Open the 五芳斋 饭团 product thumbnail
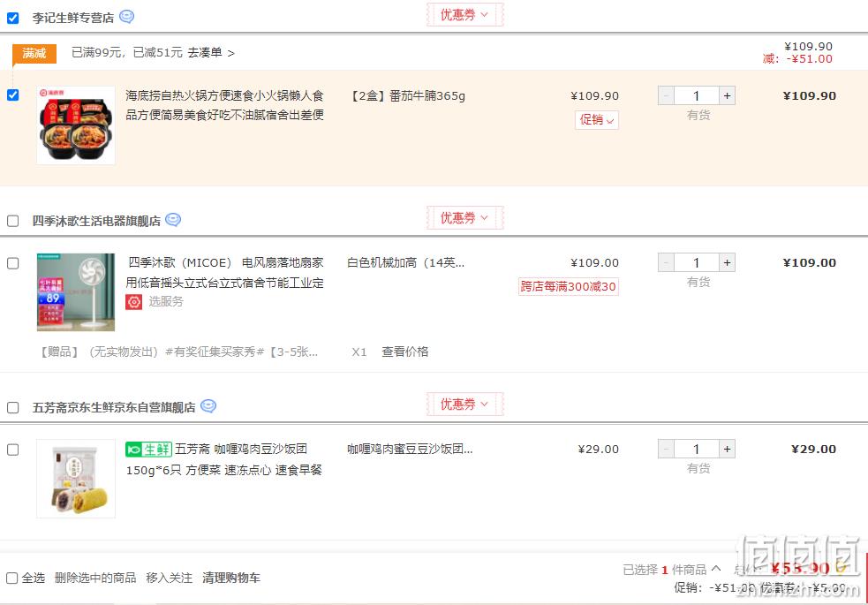 (76, 479)
